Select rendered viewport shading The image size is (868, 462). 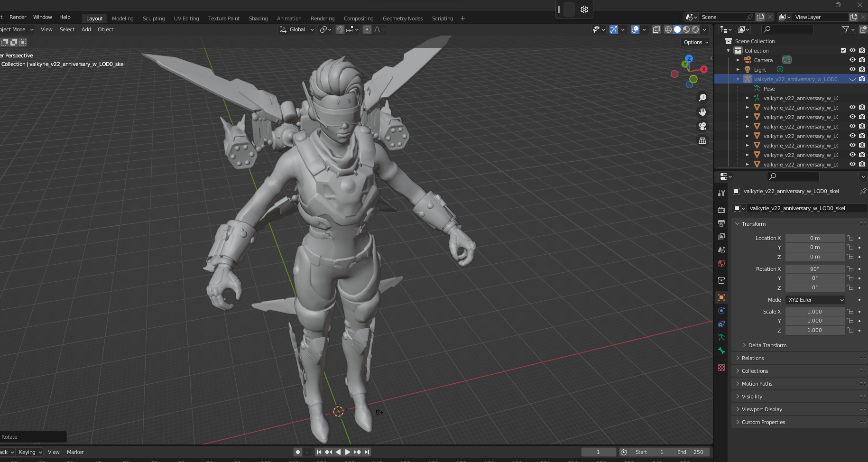pos(695,29)
